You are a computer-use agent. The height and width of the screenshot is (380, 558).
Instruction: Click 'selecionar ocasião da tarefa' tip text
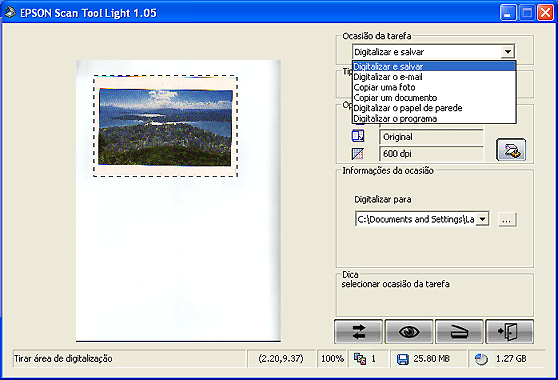[395, 284]
